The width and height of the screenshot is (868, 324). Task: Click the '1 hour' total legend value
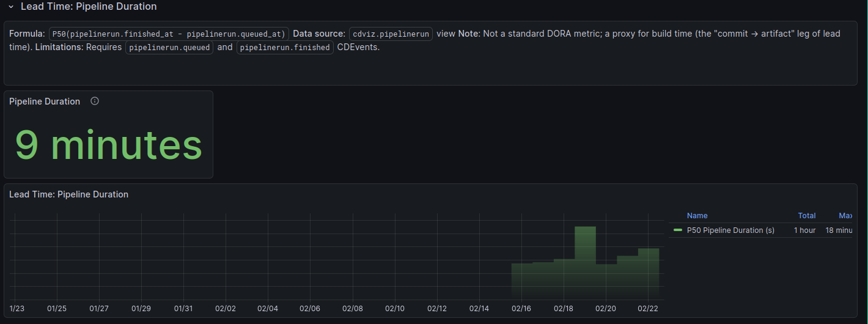(804, 230)
